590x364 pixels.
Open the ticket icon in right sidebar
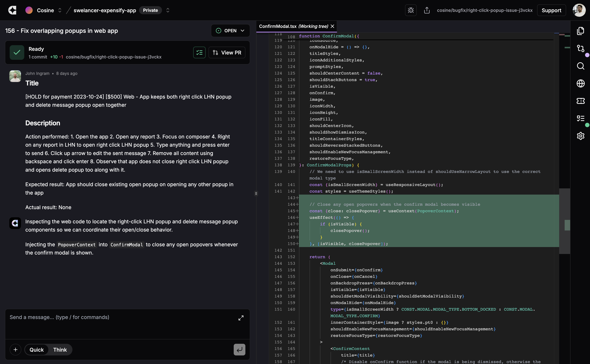point(580,101)
